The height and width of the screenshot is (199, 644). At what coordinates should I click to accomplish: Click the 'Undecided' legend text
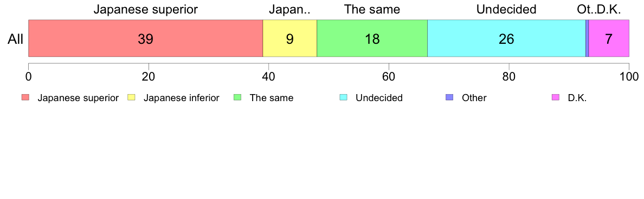point(379,98)
